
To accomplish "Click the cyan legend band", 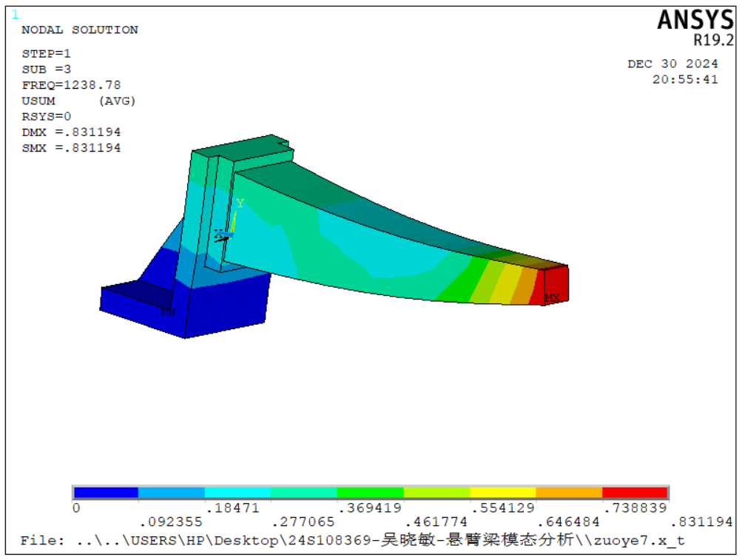I will click(x=237, y=492).
